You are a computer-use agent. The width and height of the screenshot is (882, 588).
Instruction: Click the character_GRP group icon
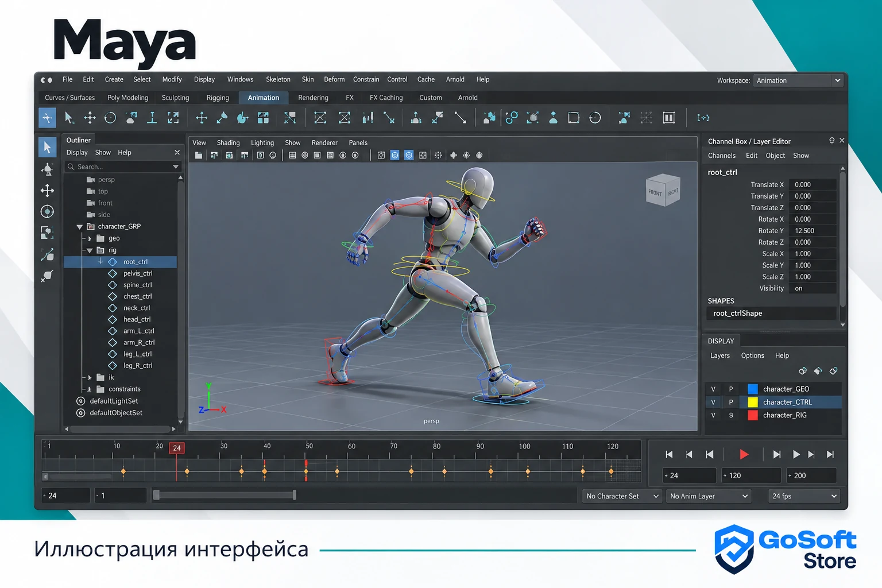(90, 226)
